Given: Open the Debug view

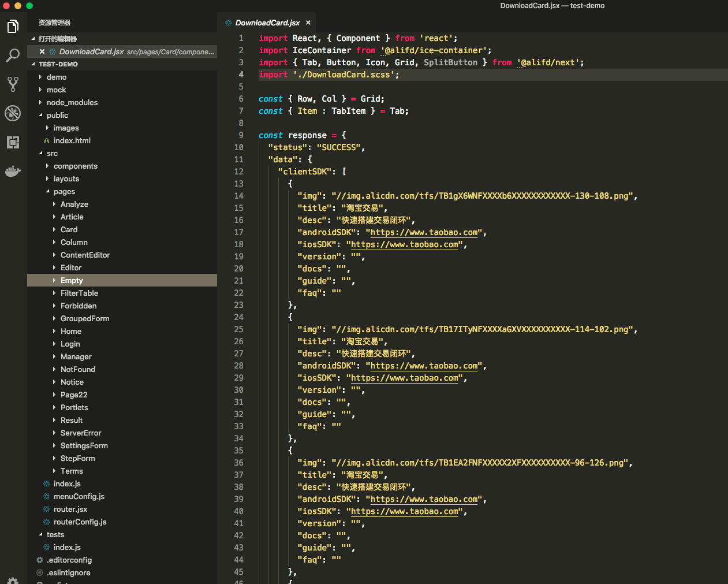Looking at the screenshot, I should 13,113.
